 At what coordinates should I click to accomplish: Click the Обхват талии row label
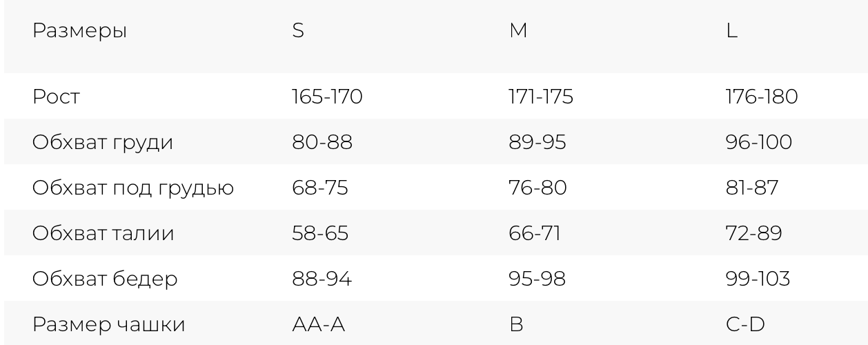[x=103, y=234]
